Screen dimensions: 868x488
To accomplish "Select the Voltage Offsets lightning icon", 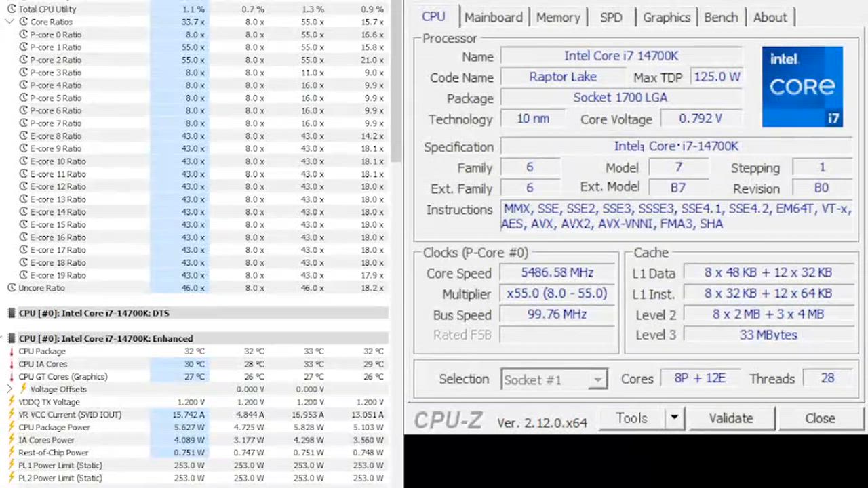I will click(x=23, y=389).
